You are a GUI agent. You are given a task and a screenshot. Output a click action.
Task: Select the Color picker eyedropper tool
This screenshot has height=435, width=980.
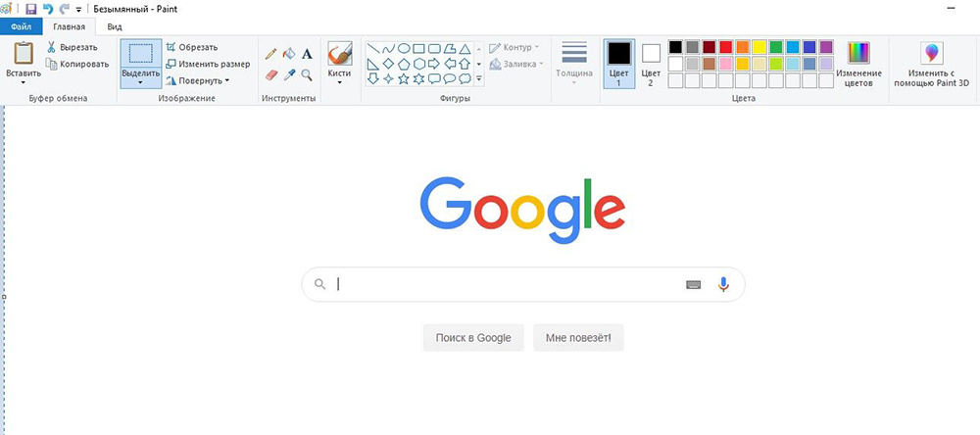[x=289, y=75]
